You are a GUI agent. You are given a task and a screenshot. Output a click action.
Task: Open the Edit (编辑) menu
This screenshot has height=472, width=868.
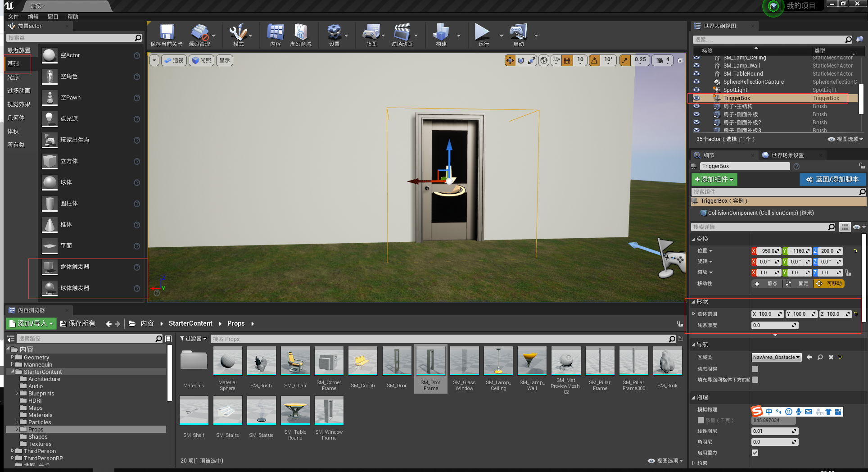click(33, 17)
